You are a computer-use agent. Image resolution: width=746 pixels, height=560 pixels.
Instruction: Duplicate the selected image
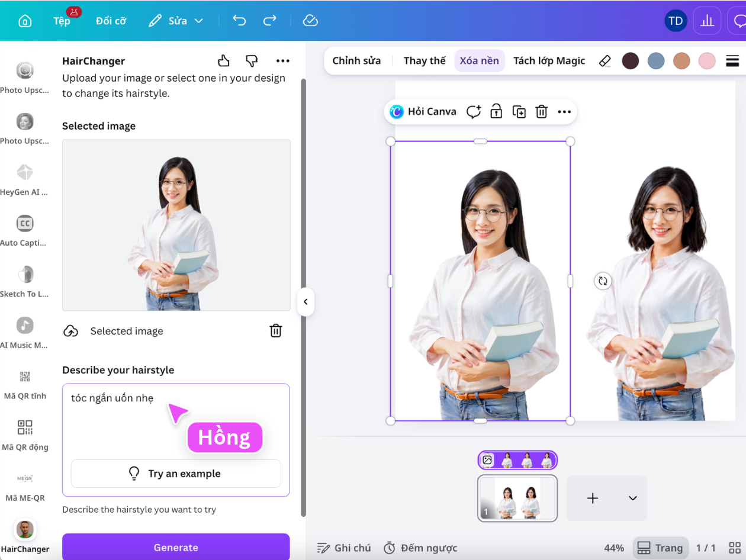519,111
